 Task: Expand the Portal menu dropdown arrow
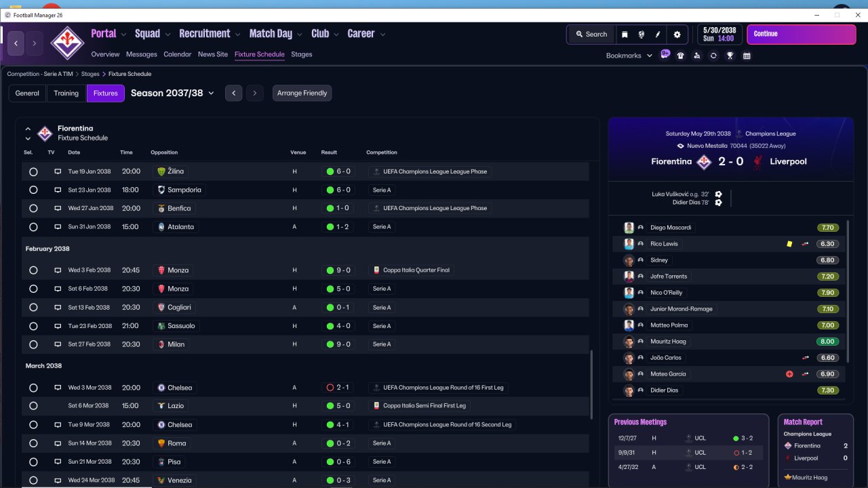click(x=124, y=35)
